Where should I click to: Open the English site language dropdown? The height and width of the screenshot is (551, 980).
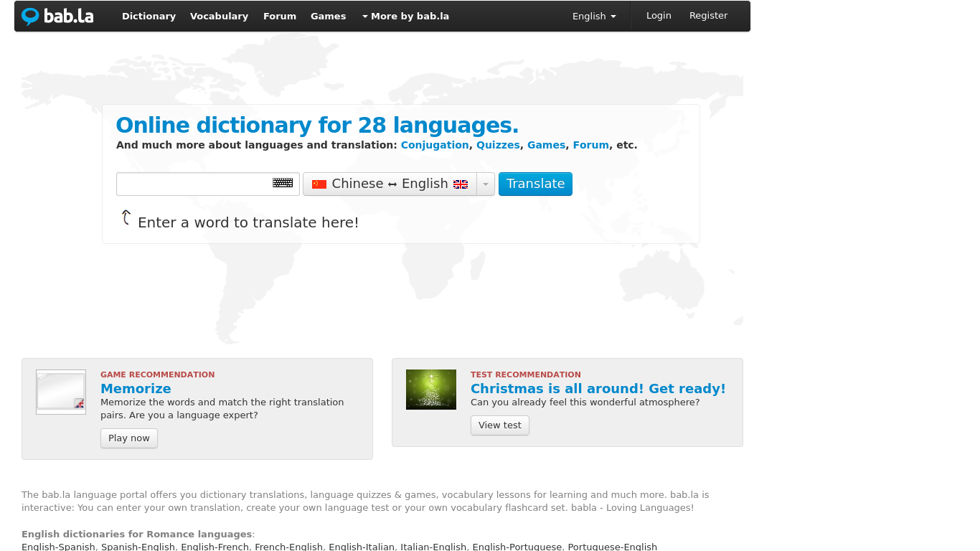[x=593, y=16]
